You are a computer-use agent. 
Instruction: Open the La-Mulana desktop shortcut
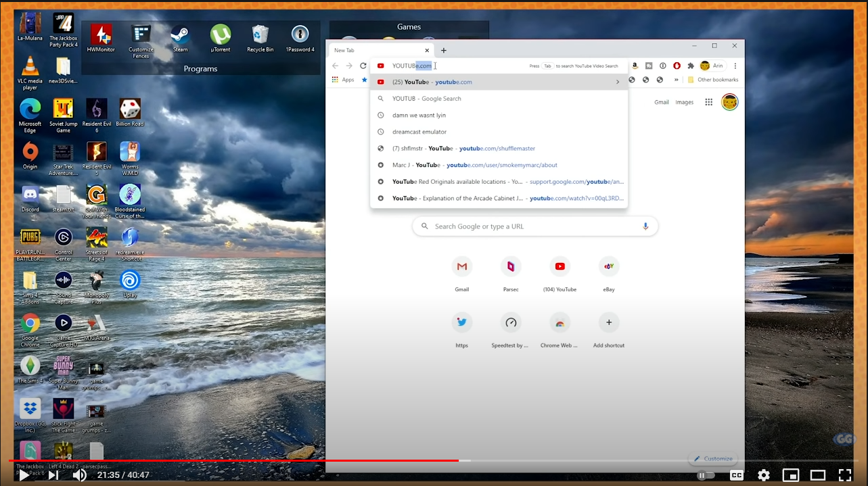tap(30, 27)
